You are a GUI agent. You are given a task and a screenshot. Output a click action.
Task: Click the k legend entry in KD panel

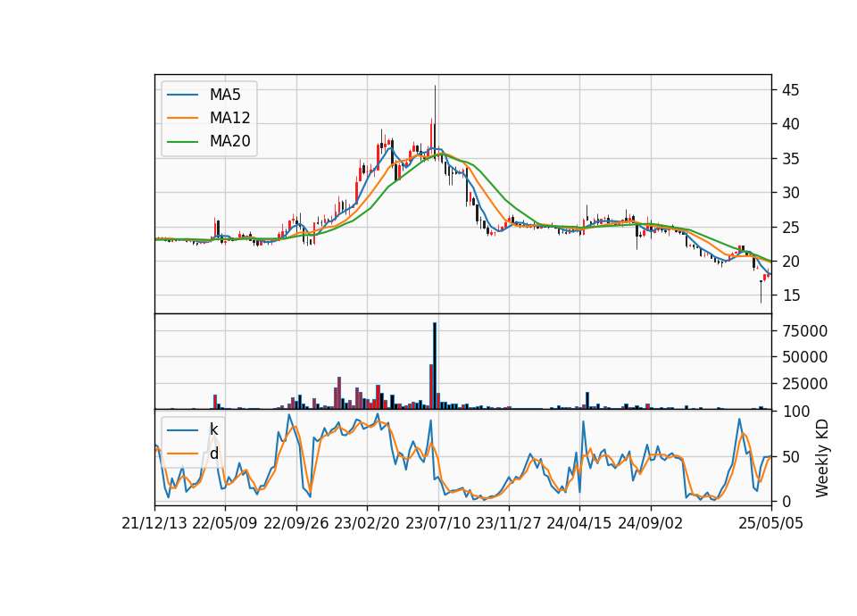click(x=213, y=429)
